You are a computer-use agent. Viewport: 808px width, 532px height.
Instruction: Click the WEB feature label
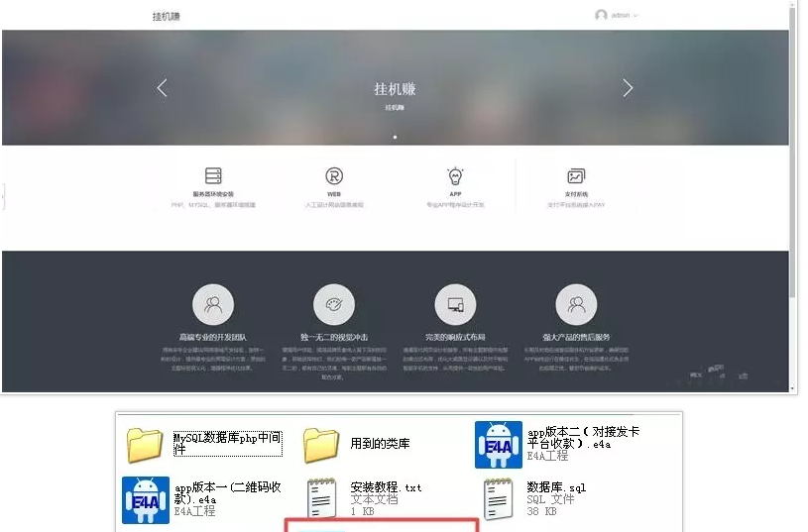click(x=334, y=194)
